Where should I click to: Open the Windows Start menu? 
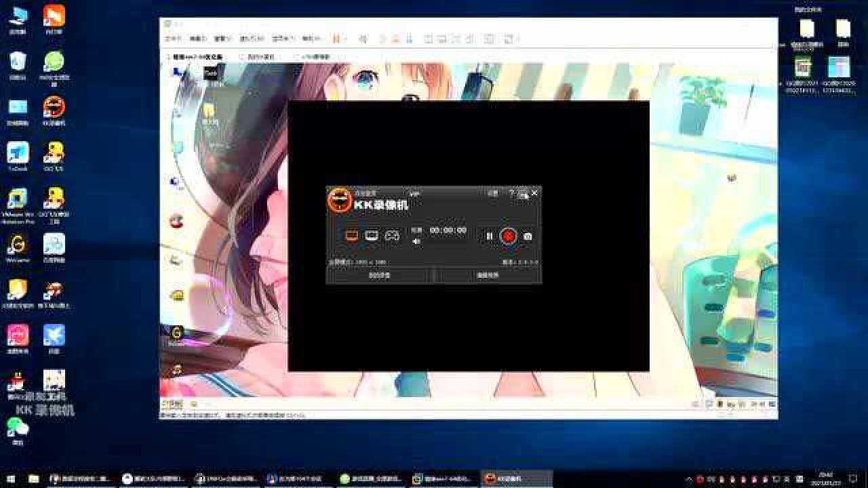10,479
